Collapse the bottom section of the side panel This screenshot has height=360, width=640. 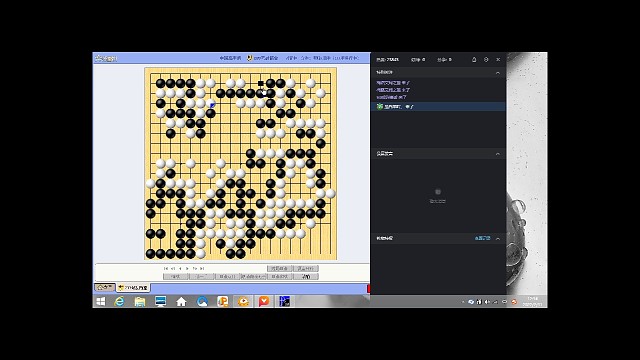click(498, 238)
